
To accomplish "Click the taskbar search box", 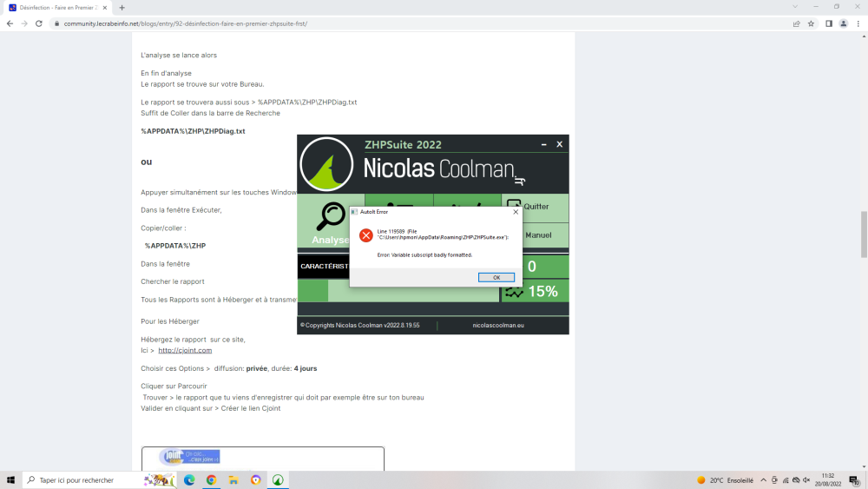I will [100, 480].
